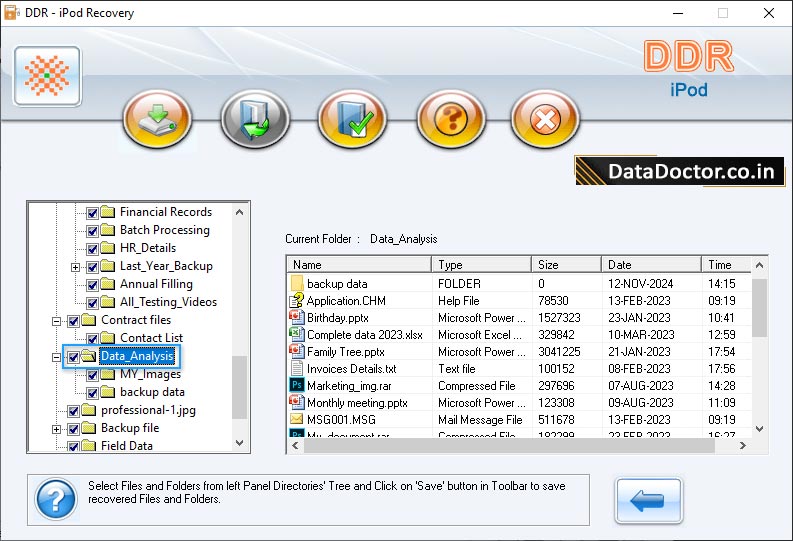Click the Save recovered data toolbar icon
Viewport: 793px width, 541px height.
pos(157,119)
